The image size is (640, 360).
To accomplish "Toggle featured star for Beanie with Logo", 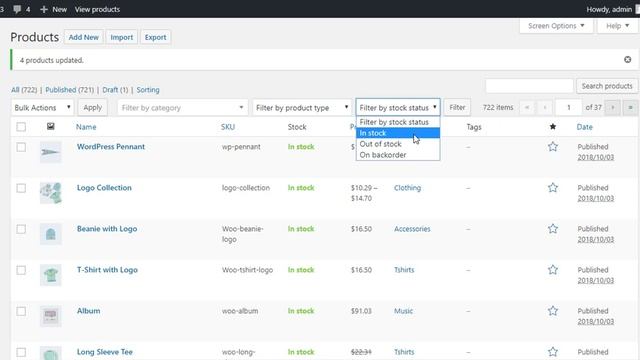I will [x=553, y=229].
